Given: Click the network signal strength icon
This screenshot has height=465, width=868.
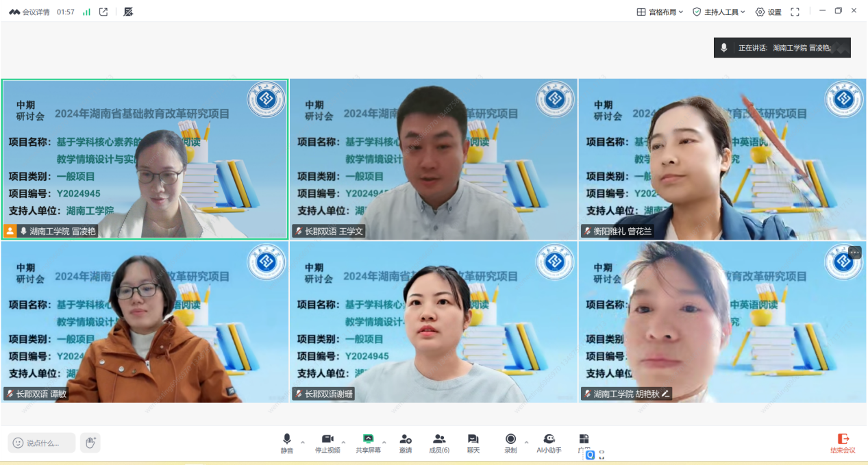Looking at the screenshot, I should coord(86,12).
